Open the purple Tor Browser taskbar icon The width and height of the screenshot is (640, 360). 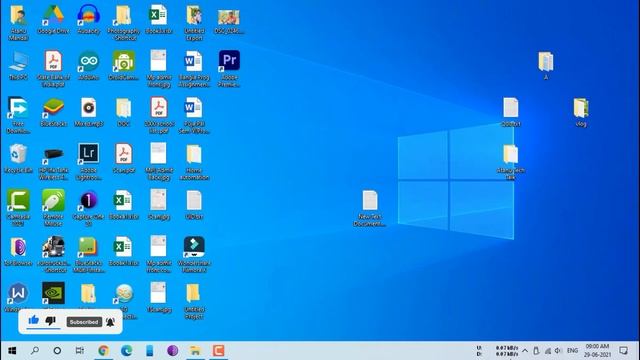(x=173, y=351)
